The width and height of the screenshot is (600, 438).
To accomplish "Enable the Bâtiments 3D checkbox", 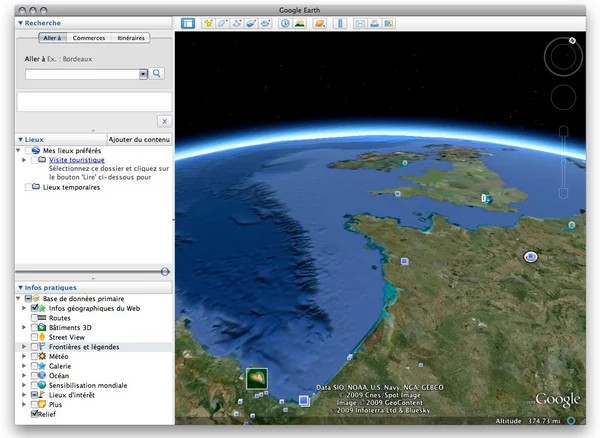I will pos(34,327).
